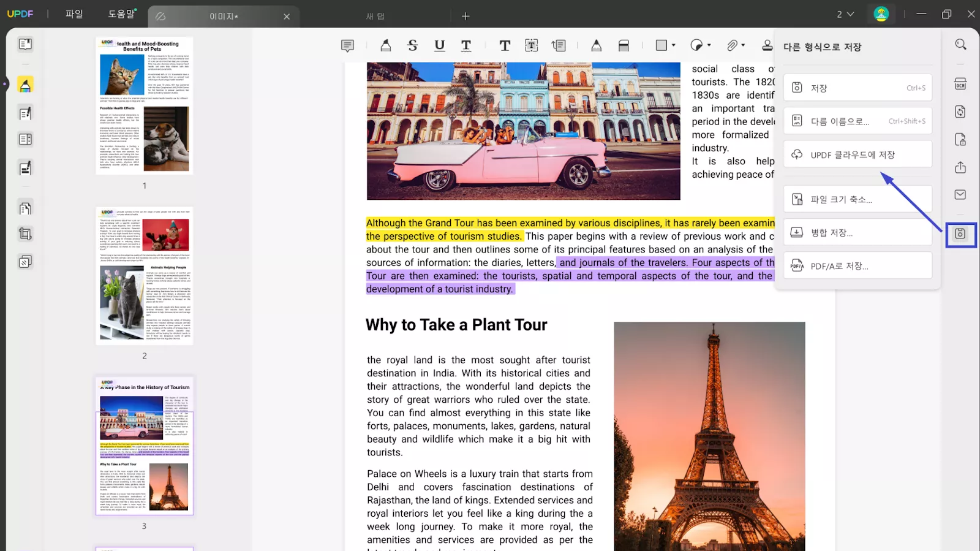Click the send by email envelope icon
Screen dimensions: 980x551
(960, 195)
